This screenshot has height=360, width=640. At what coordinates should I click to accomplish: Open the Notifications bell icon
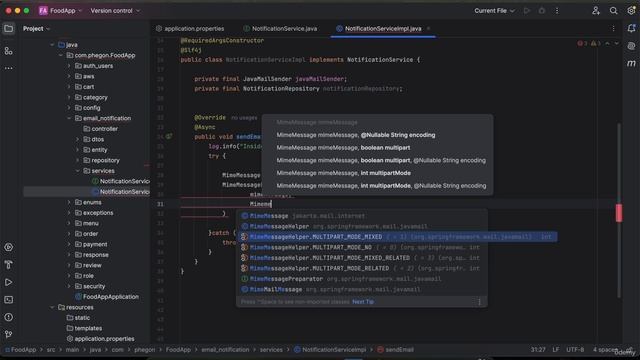[631, 28]
